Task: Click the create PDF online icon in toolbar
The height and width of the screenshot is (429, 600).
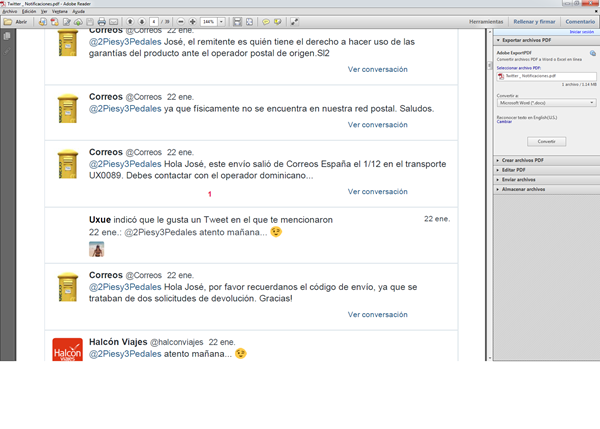Action: click(42, 22)
